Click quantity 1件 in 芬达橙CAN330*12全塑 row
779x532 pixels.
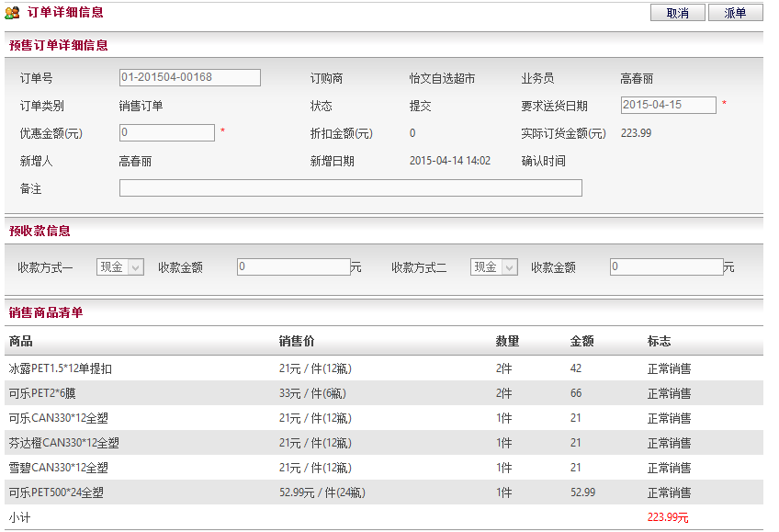[503, 443]
